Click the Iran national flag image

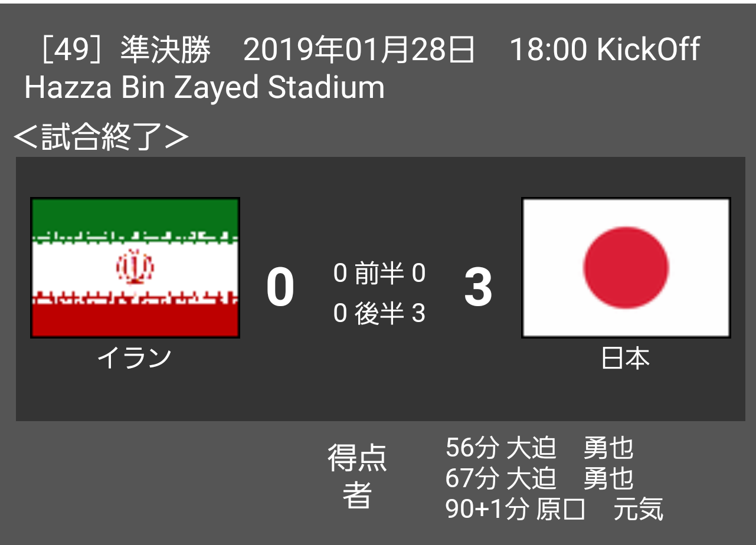tap(135, 268)
